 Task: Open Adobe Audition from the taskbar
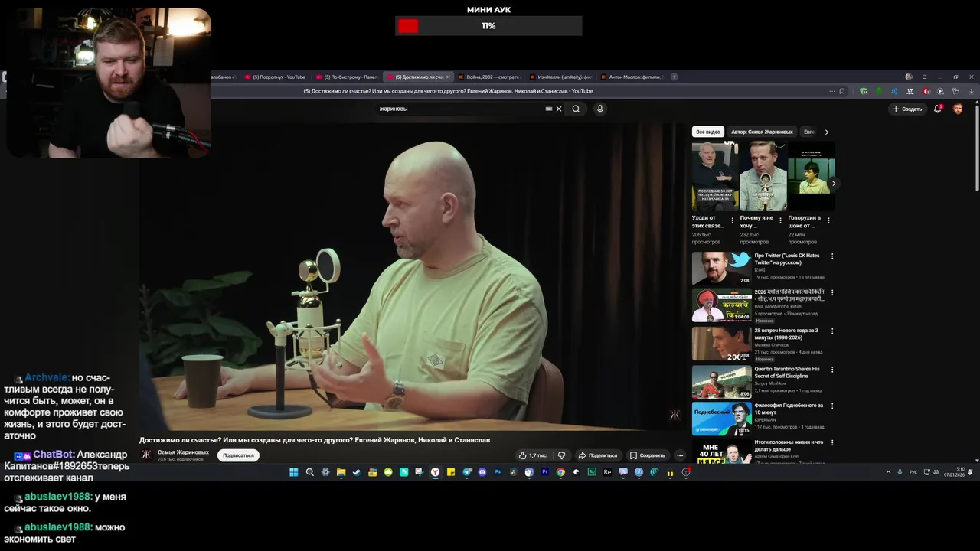coord(592,472)
